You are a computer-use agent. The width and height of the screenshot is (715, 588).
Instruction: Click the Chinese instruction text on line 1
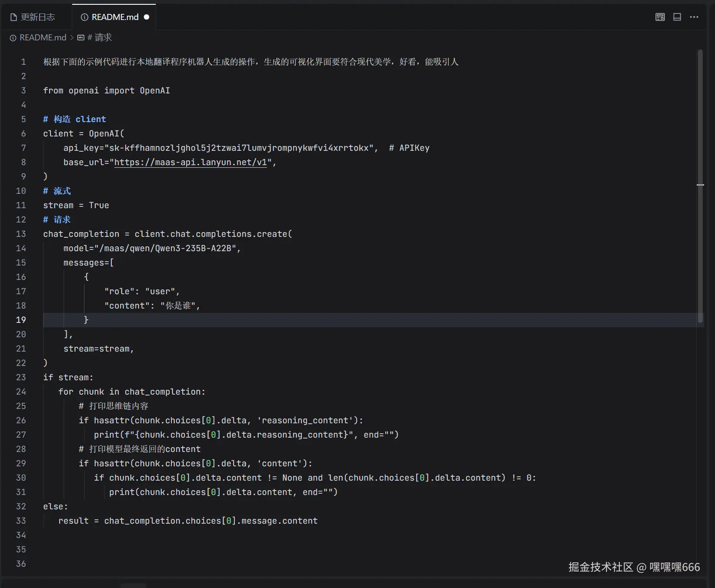pyautogui.click(x=251, y=62)
